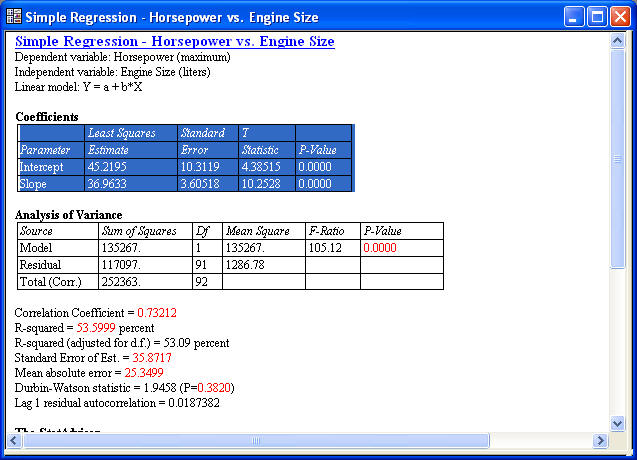This screenshot has width=637, height=460.
Task: Click the vertical scrollbar down arrow
Action: 617,423
